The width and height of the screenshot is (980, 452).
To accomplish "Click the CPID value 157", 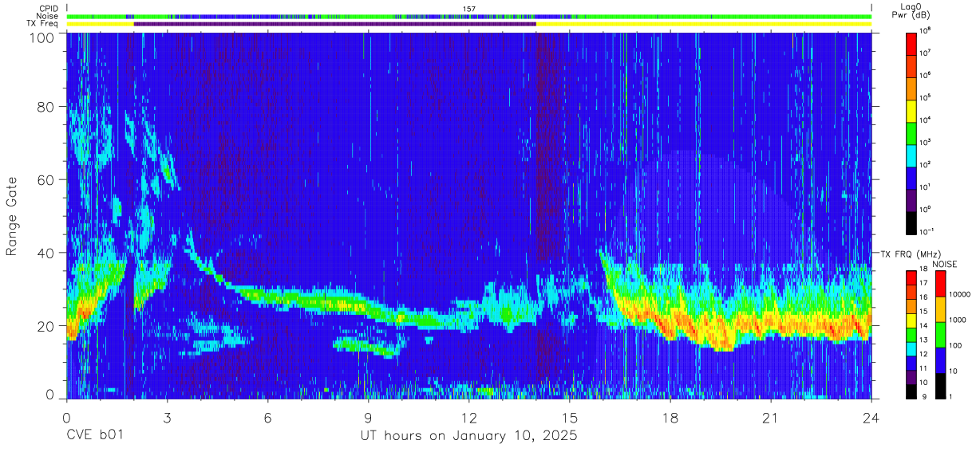I will pyautogui.click(x=469, y=9).
